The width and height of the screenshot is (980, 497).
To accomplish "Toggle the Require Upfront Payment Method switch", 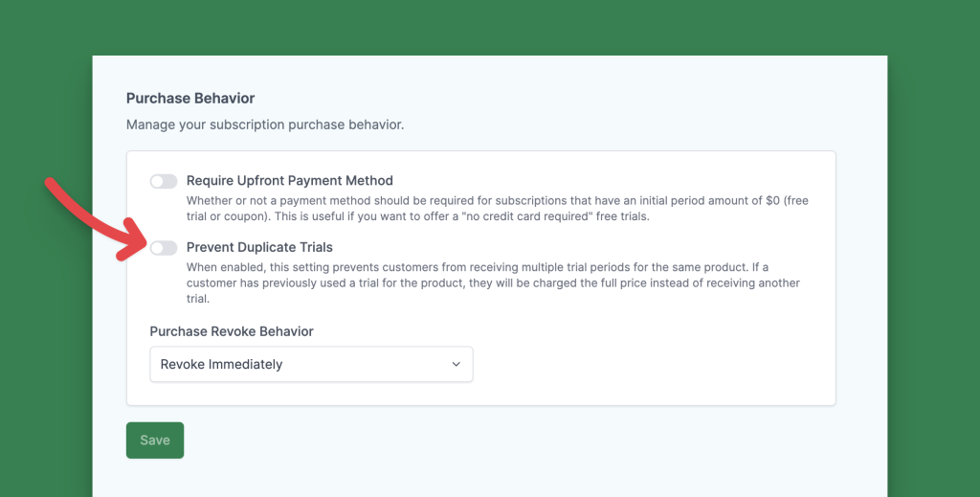I will [164, 181].
